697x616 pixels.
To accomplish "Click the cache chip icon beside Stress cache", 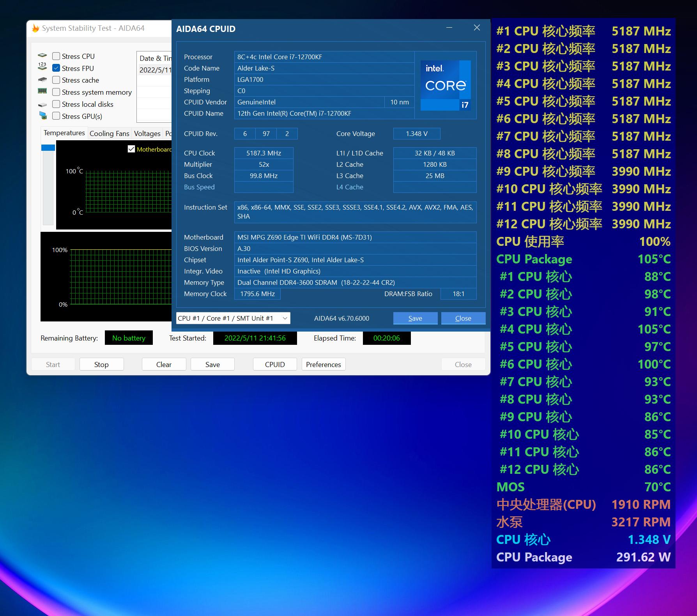I will point(42,79).
